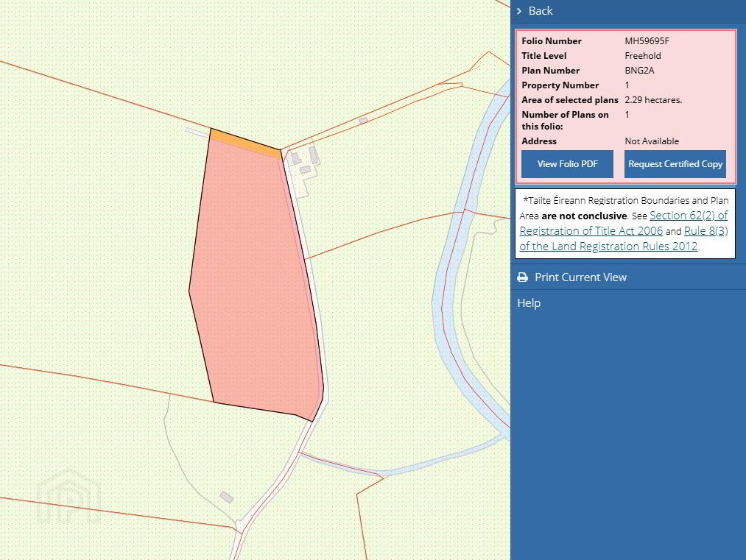Click the plan number BNG2A value
The image size is (746, 560).
coord(639,71)
